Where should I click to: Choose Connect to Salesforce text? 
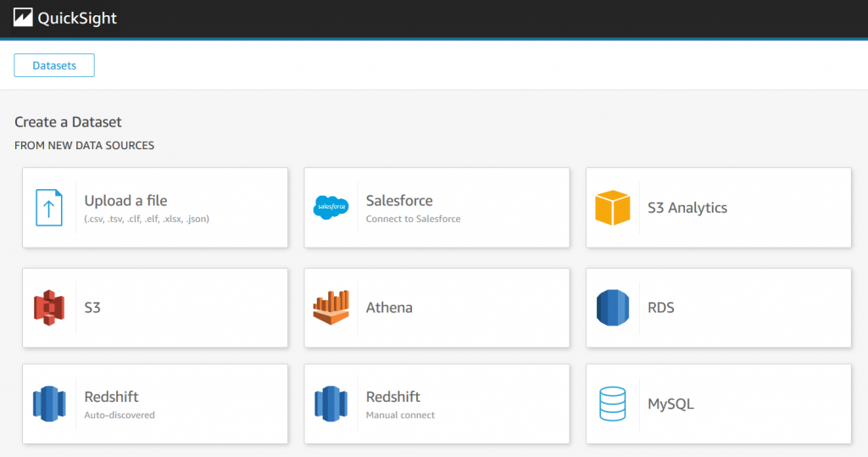pyautogui.click(x=413, y=219)
